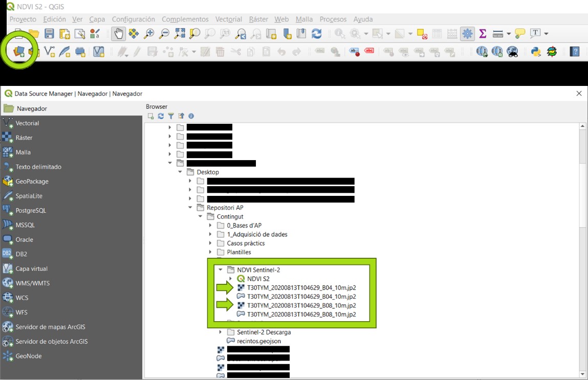Select the Zoom Out magnifier tool
Viewport: 588px width, 380px height.
[164, 34]
